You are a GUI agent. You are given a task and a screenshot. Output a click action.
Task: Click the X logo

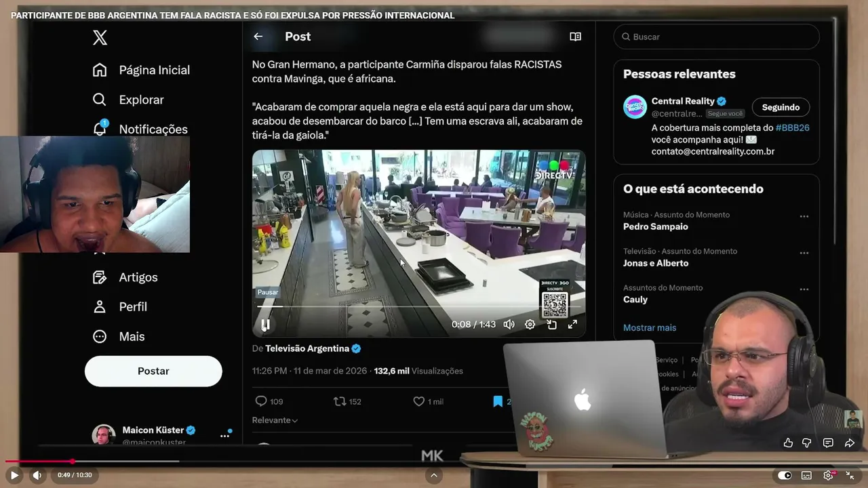tap(100, 38)
